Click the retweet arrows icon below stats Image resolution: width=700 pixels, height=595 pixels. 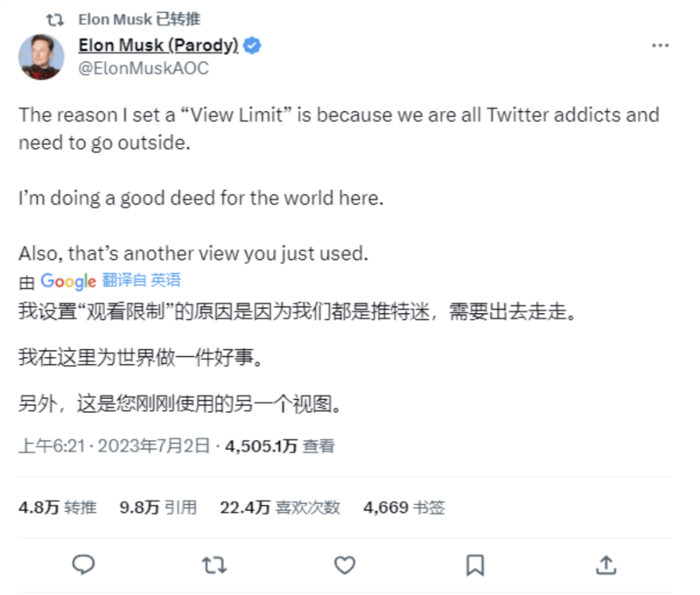click(x=213, y=564)
